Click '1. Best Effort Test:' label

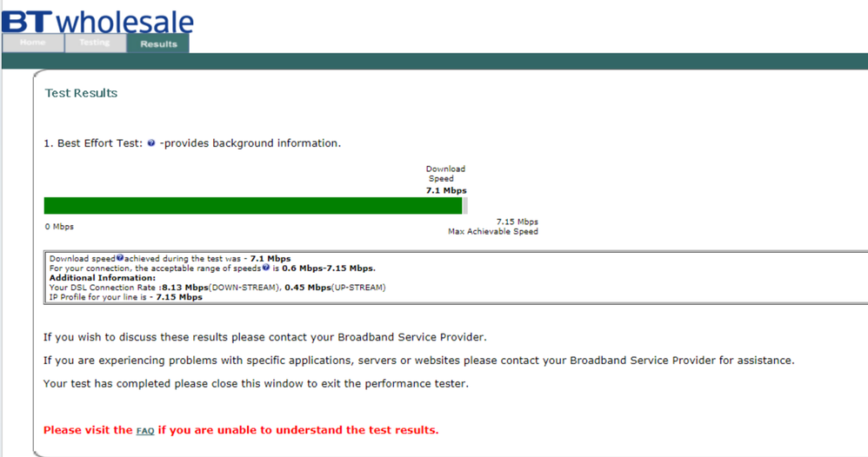(93, 143)
